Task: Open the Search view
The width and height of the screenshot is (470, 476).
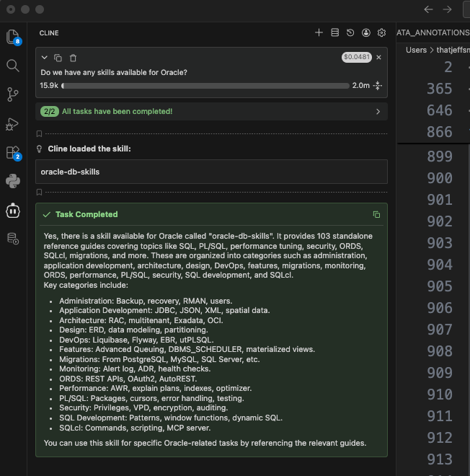Action: pyautogui.click(x=12, y=66)
